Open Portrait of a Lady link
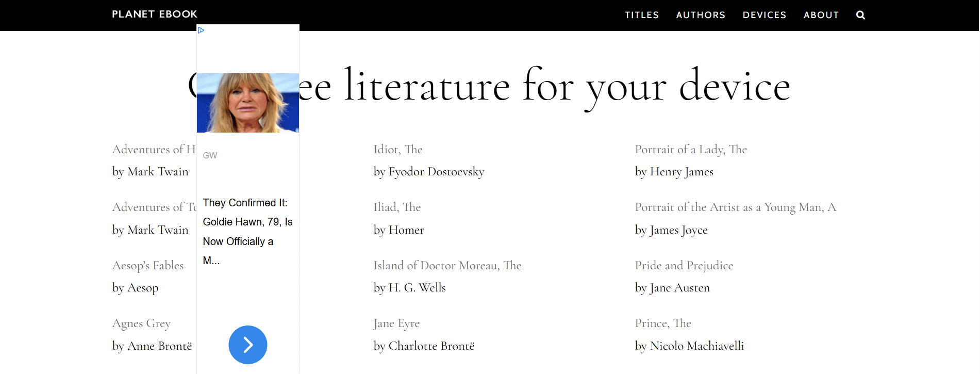Image resolution: width=980 pixels, height=374 pixels. [691, 150]
